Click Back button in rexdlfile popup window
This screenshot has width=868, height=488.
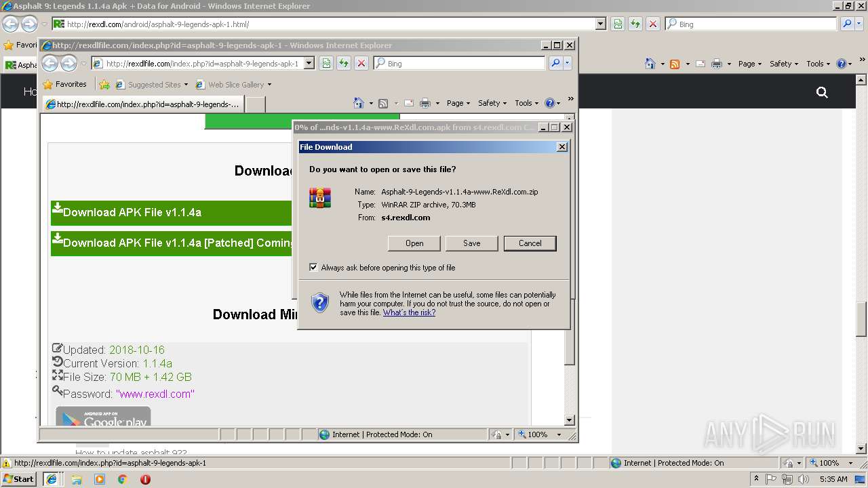point(50,63)
